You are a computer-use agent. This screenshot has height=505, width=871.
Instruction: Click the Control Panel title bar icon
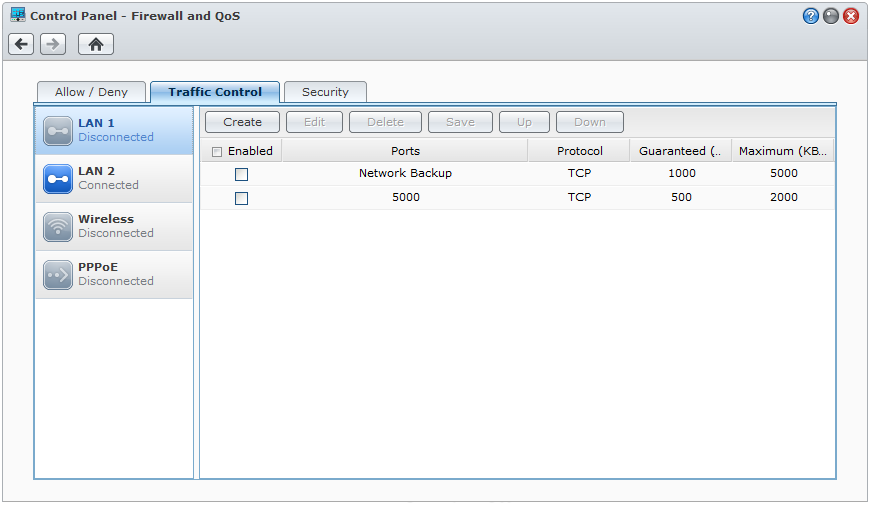pyautogui.click(x=18, y=15)
